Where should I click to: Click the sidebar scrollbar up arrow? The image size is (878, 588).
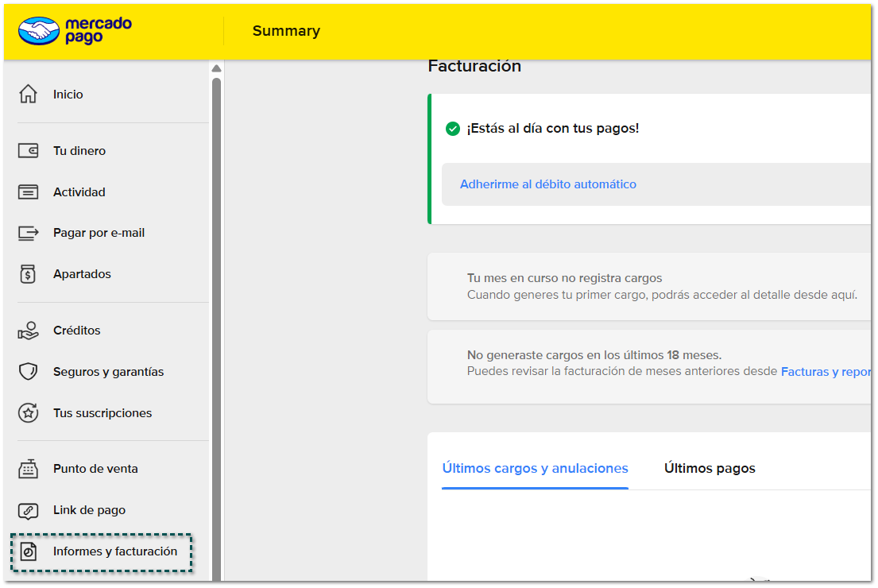pyautogui.click(x=216, y=68)
